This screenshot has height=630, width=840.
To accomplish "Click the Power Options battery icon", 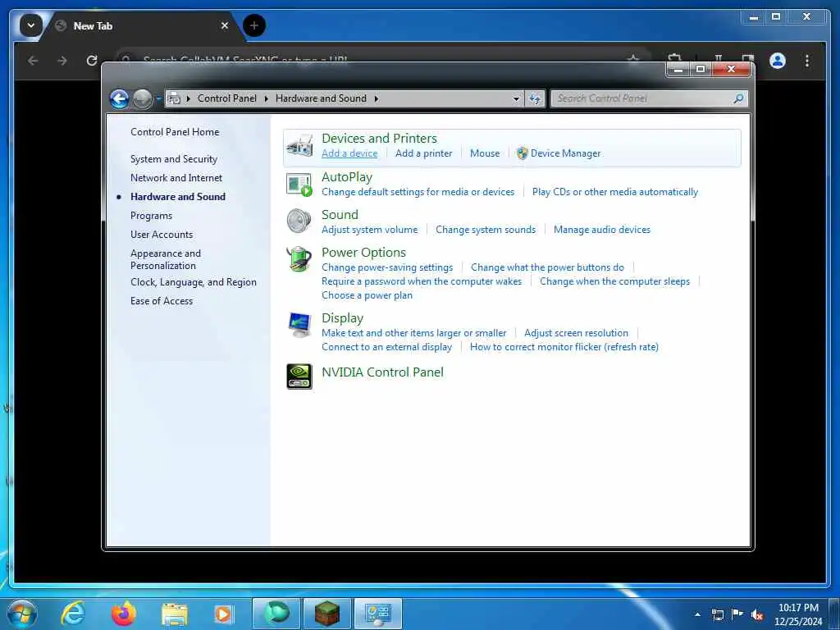I will click(x=299, y=259).
